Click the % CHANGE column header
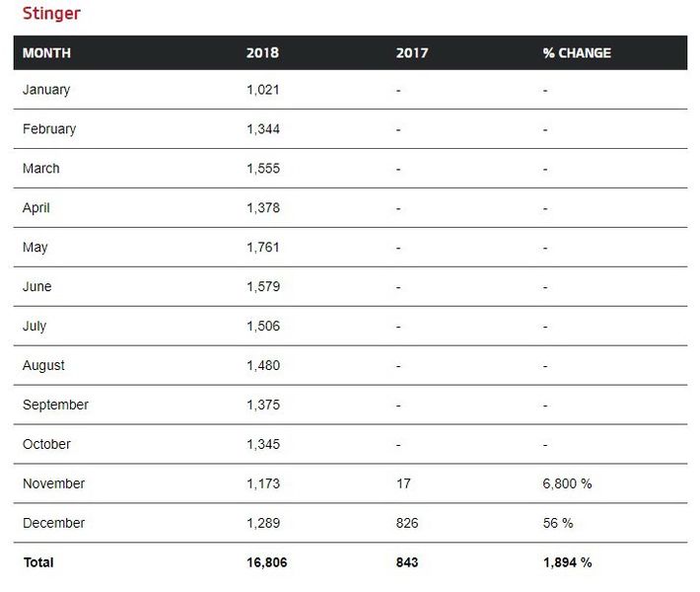This screenshot has height=592, width=700. tap(577, 53)
